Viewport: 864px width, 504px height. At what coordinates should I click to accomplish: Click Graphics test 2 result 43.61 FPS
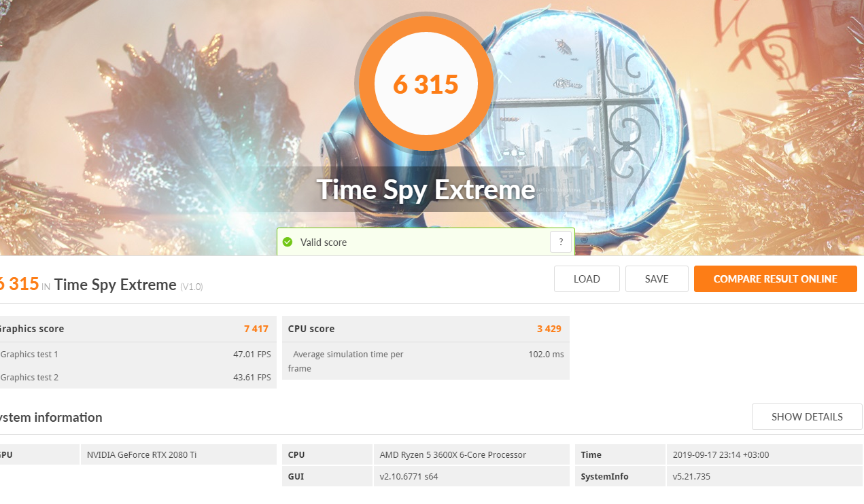click(x=252, y=377)
